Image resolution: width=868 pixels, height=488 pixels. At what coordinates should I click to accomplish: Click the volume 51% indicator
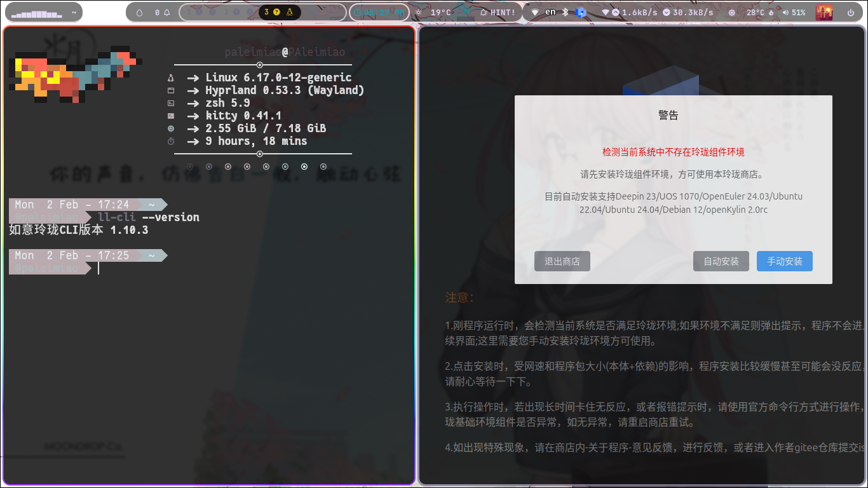click(794, 12)
